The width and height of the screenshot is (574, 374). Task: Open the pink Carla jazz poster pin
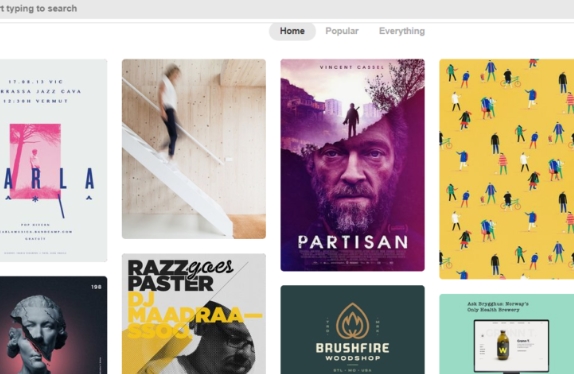(53, 160)
